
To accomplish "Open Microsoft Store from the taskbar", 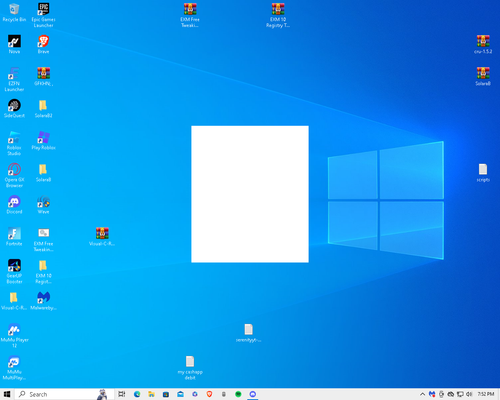I will point(166,394).
